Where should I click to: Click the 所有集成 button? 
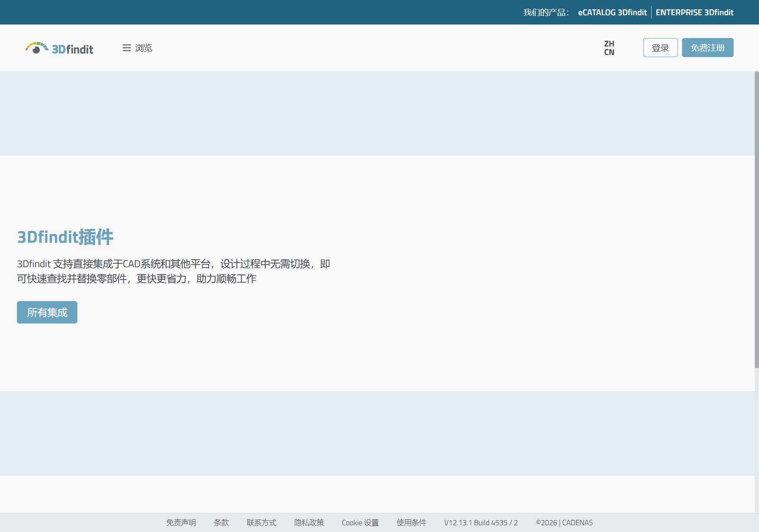[47, 312]
